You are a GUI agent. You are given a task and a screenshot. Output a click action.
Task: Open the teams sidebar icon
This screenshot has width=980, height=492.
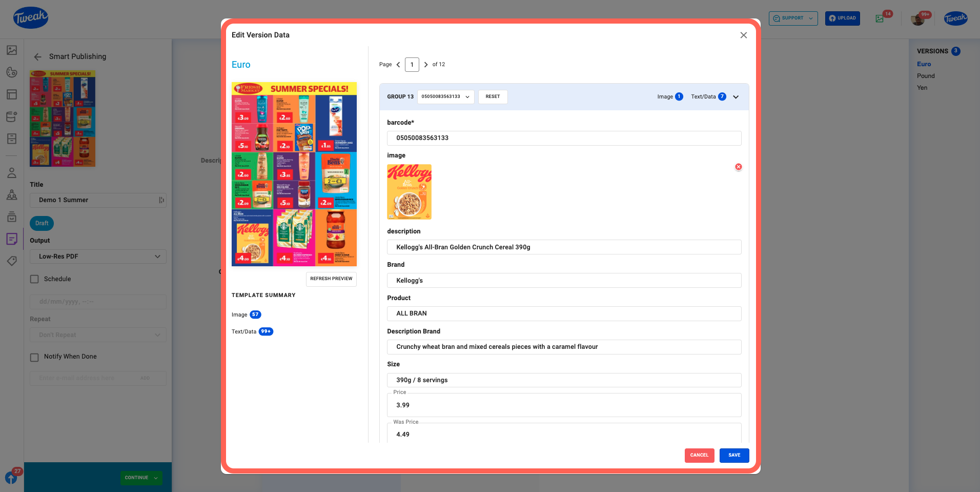click(12, 194)
